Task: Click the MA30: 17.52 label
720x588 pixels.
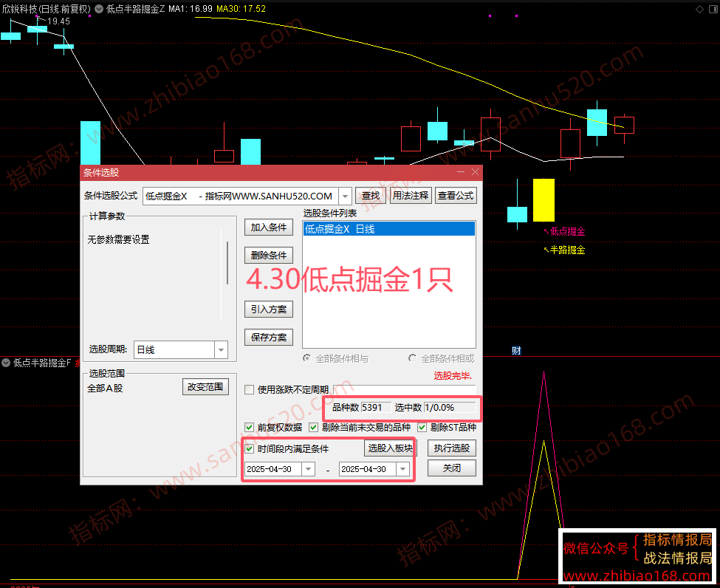Action: (x=241, y=9)
